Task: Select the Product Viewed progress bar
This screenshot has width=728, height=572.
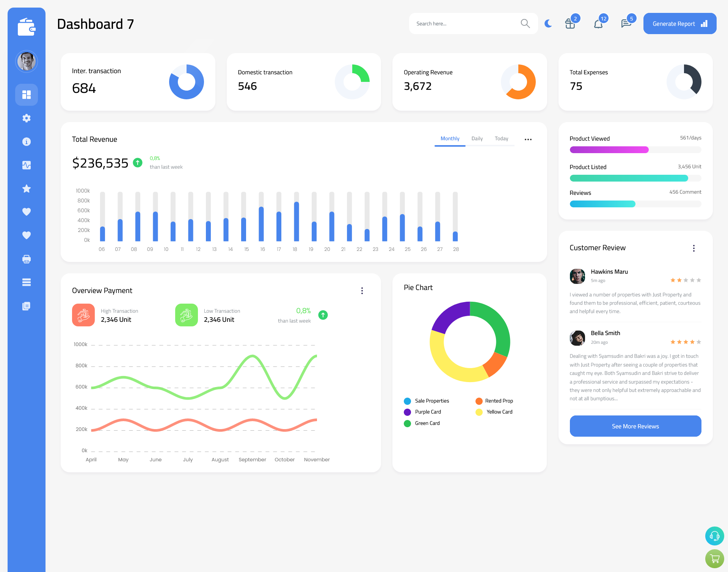Action: click(635, 149)
